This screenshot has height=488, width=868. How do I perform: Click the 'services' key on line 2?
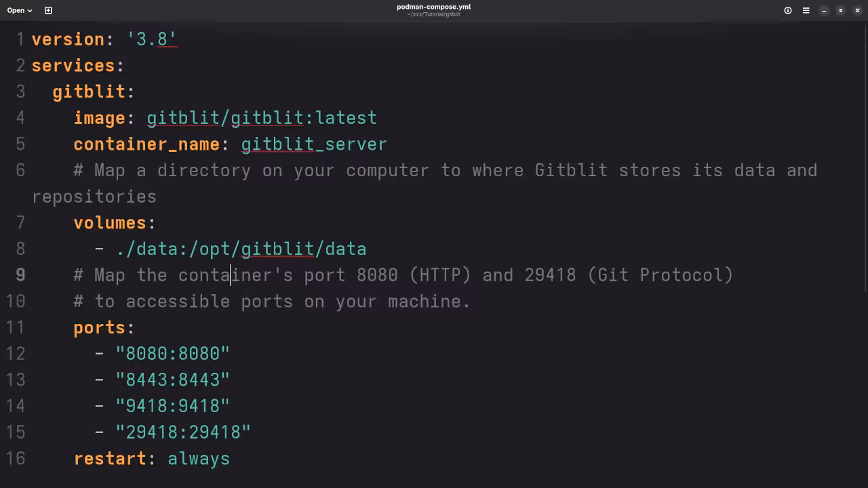(73, 66)
